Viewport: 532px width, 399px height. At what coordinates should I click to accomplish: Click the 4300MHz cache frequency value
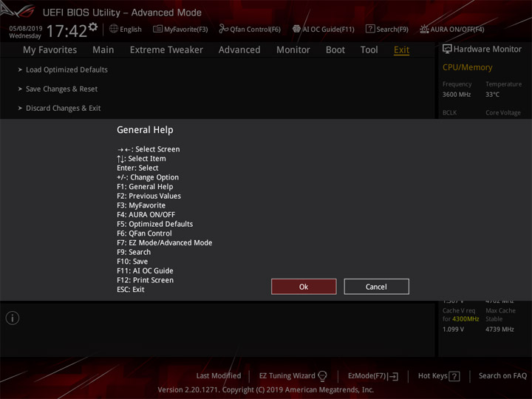click(465, 319)
